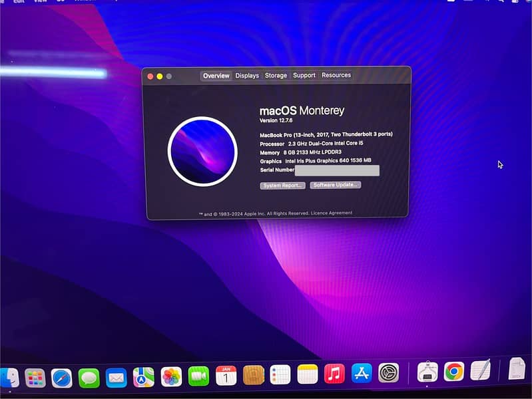Click the MacBook Pro 13-inch 2017 model line
Screen dimensions: 532x399
pos(326,134)
